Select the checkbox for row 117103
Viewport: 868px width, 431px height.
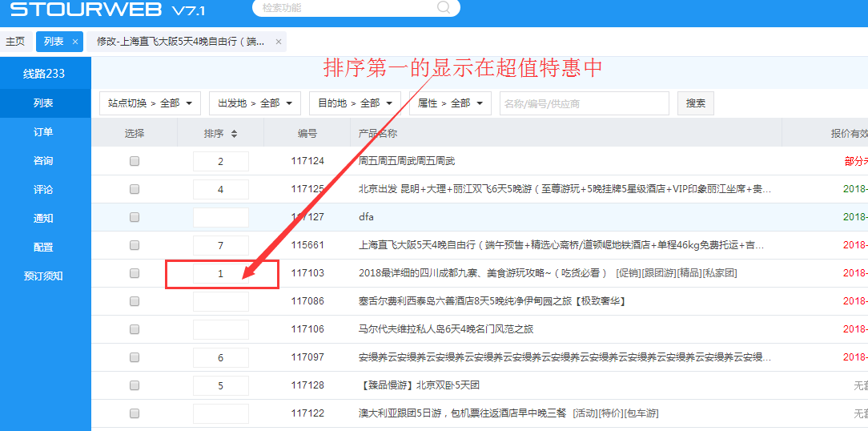135,273
